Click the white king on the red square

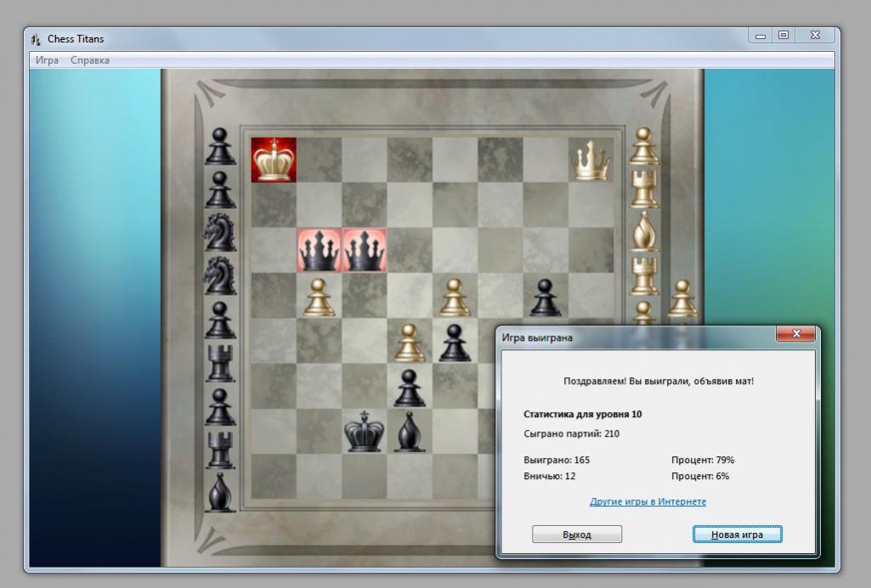(274, 160)
